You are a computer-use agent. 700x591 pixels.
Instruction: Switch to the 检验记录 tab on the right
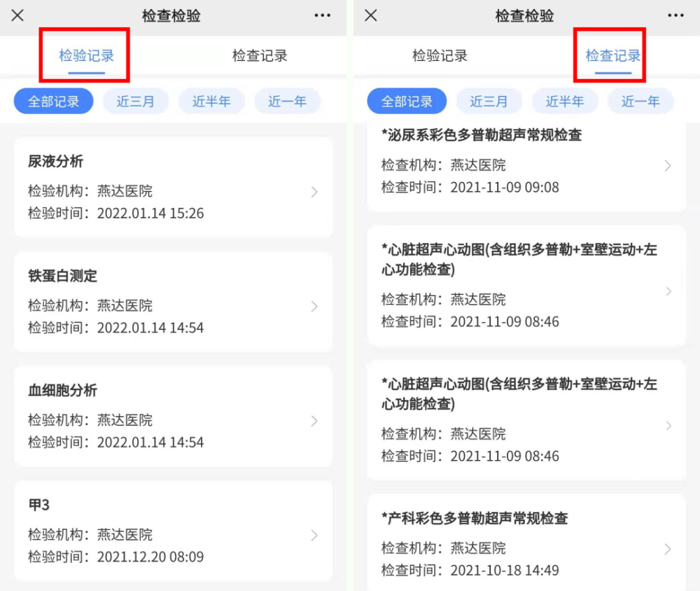coord(440,55)
